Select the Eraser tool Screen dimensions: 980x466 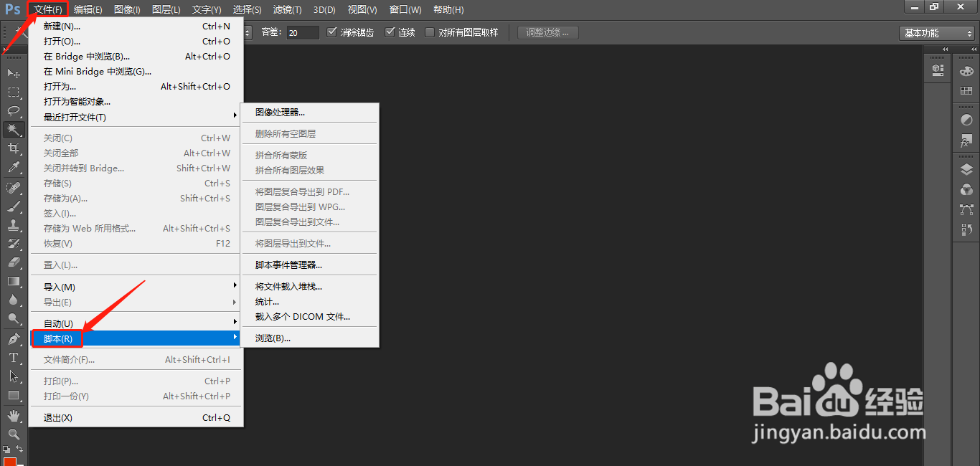point(14,260)
